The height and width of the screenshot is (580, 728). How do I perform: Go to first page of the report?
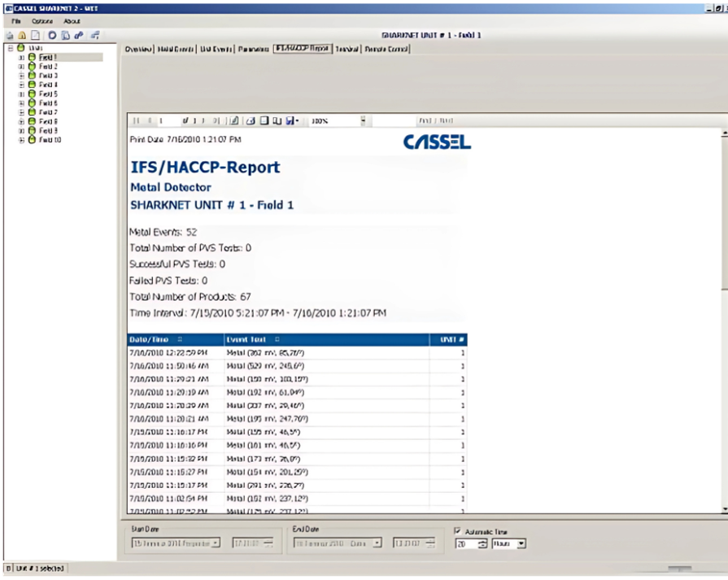[x=137, y=120]
